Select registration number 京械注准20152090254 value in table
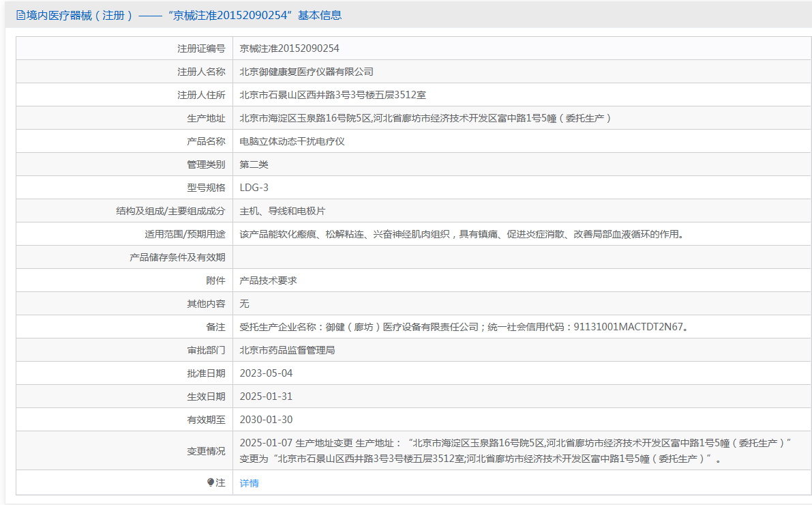The height and width of the screenshot is (505, 812). pyautogui.click(x=290, y=48)
